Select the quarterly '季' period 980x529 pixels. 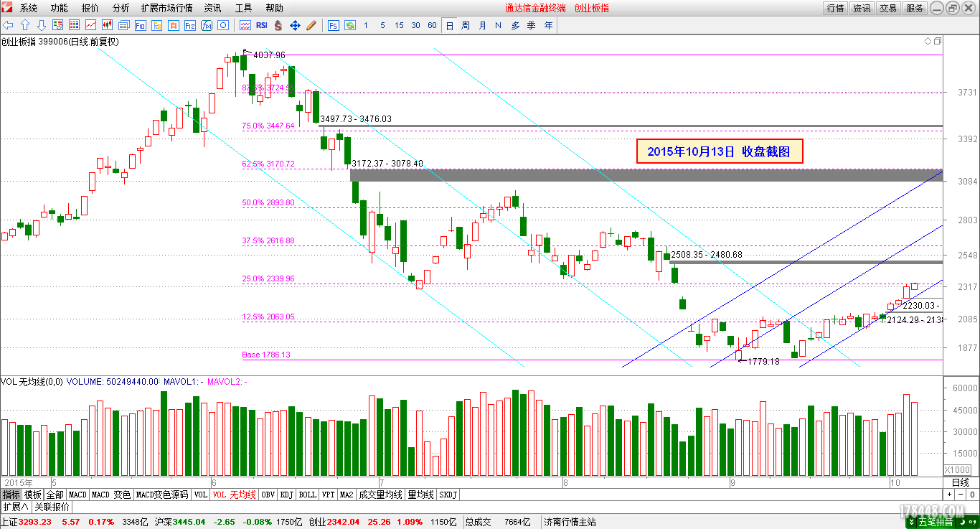tap(532, 25)
